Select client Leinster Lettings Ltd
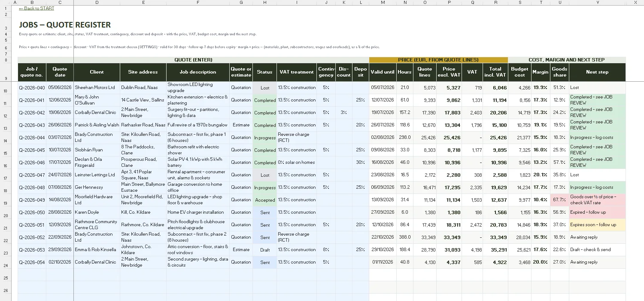Screen dimensions: 644x301 click(x=97, y=175)
